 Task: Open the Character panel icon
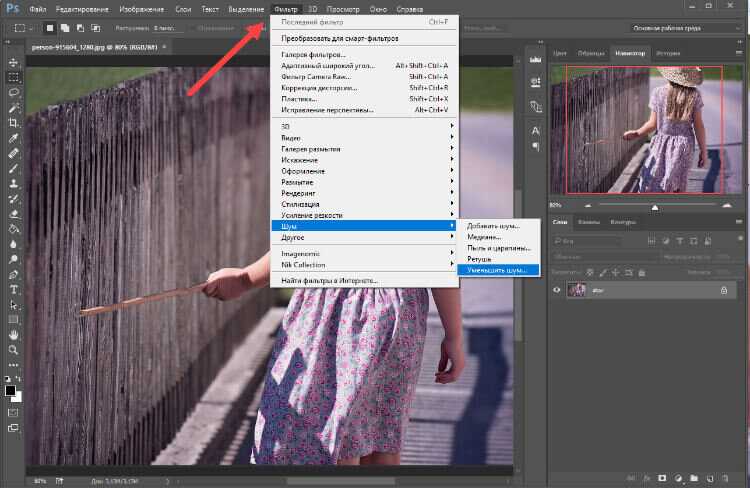pos(536,130)
